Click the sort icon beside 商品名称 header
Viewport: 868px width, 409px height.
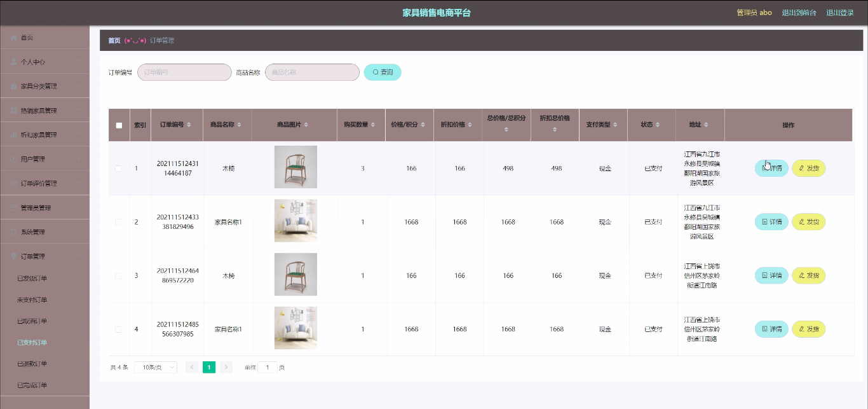coord(240,125)
